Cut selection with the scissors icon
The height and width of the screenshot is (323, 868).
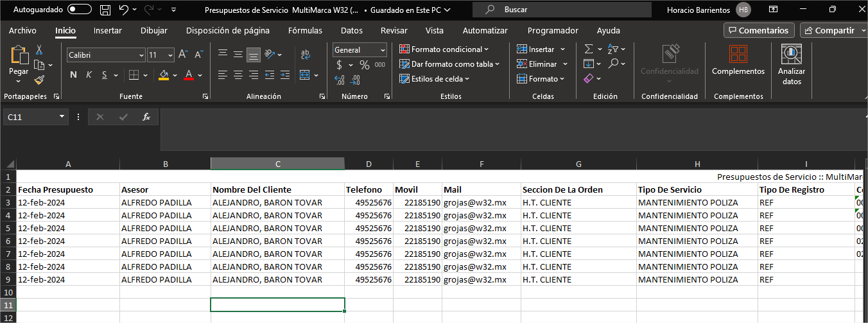39,49
